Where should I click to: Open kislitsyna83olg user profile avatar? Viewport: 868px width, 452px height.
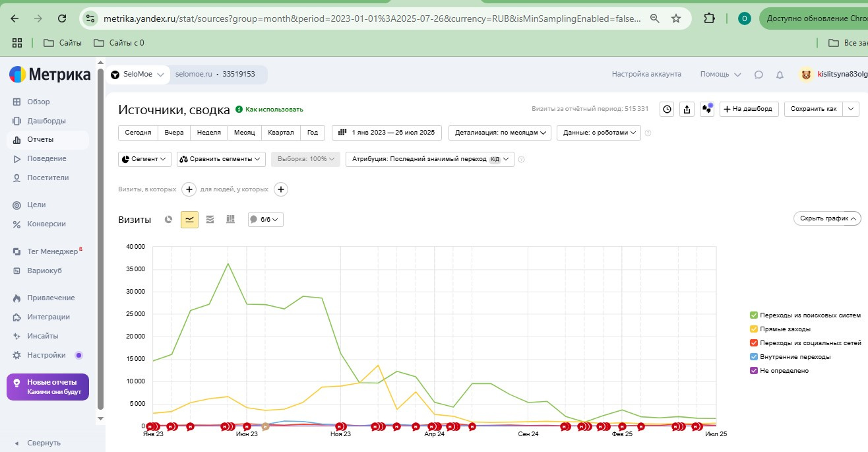(x=807, y=75)
